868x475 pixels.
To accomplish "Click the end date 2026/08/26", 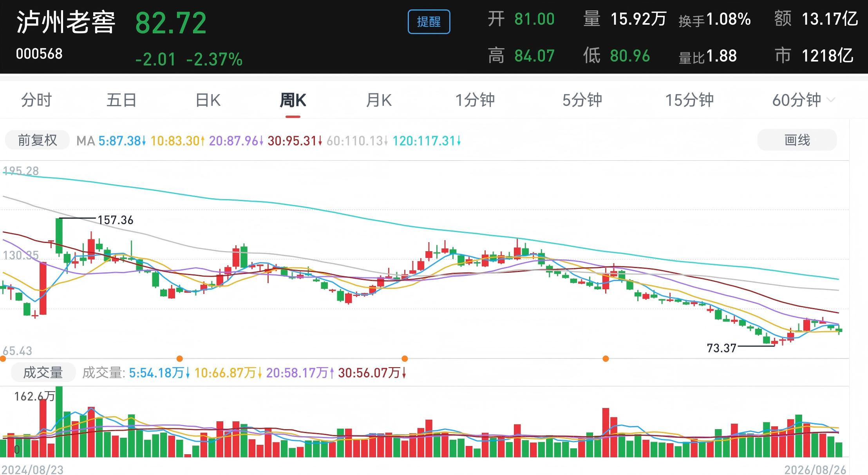I will pyautogui.click(x=816, y=470).
